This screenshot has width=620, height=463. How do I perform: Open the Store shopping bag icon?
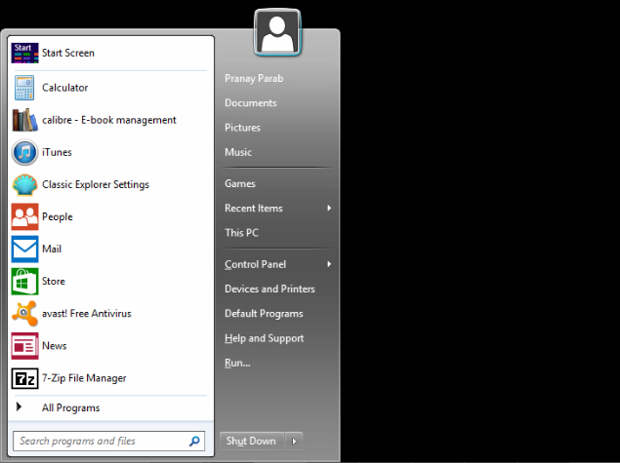click(x=25, y=281)
